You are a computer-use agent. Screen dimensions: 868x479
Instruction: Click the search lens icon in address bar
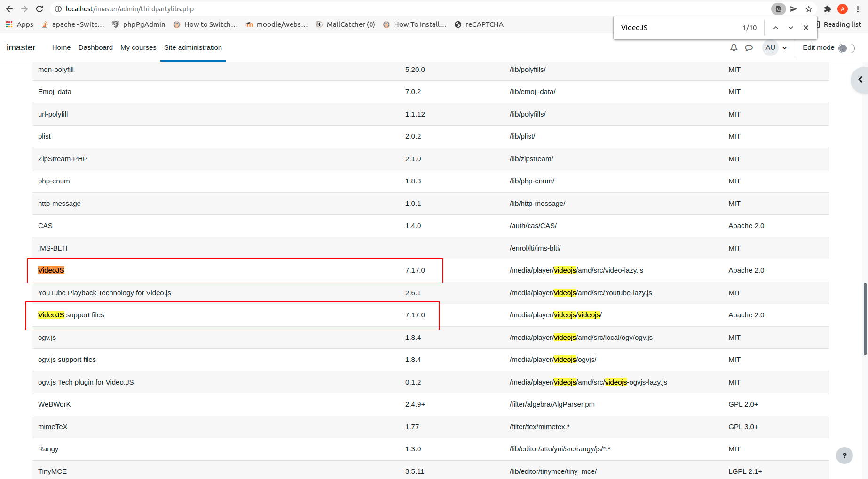[779, 9]
